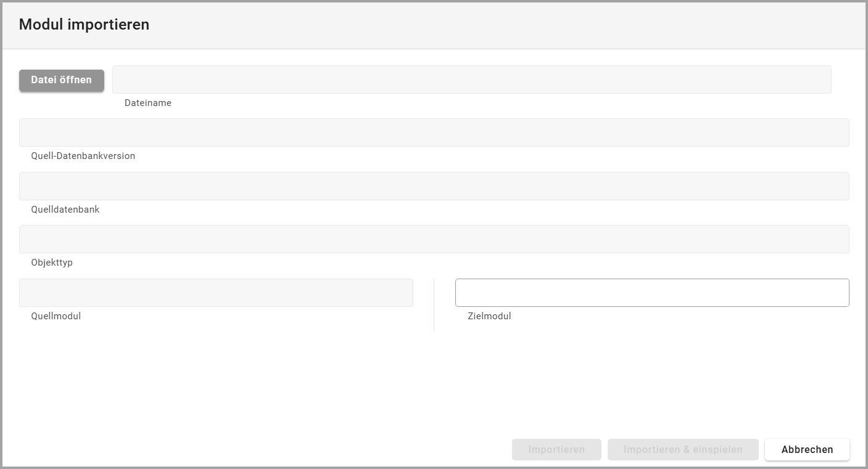
Task: Click the divider between Quellmodul and Zielmodul
Action: click(434, 305)
